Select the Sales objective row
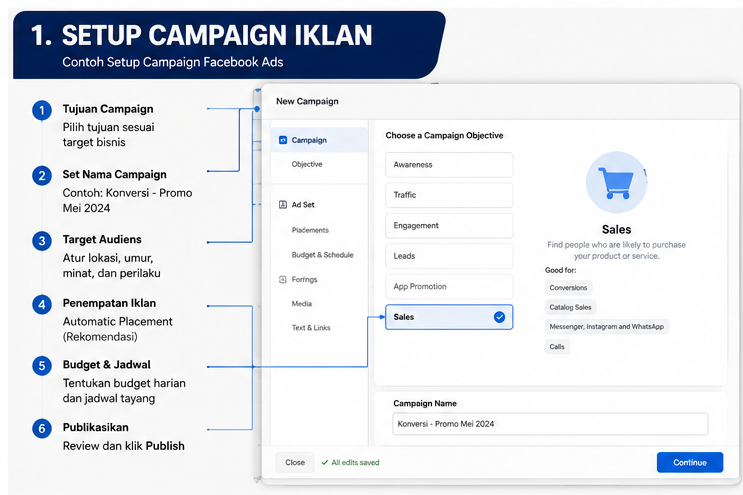This screenshot has width=743, height=495. tap(449, 317)
